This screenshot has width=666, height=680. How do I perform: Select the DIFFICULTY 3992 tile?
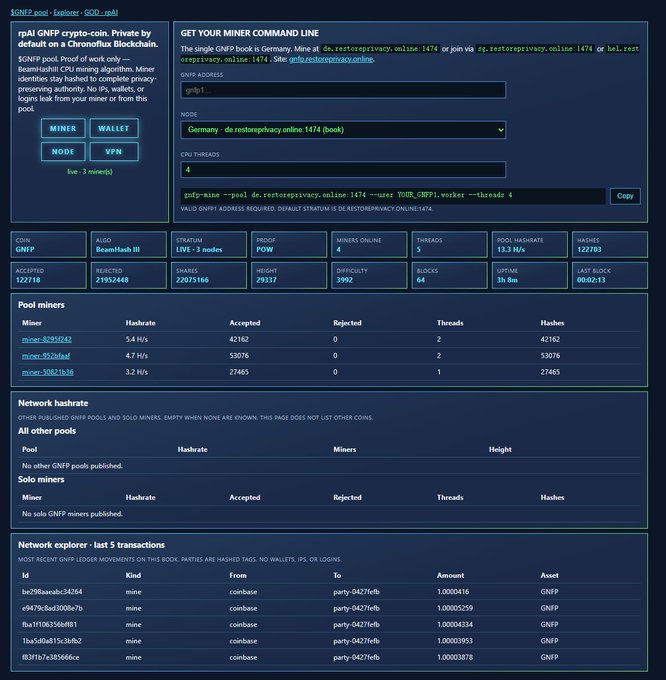point(369,275)
